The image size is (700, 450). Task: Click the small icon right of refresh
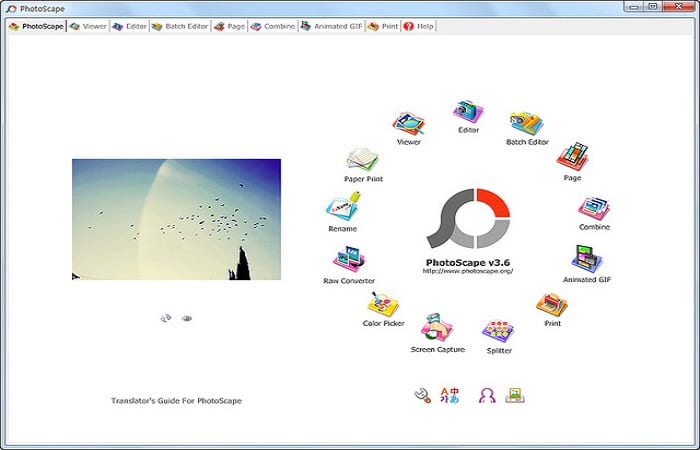[x=187, y=318]
